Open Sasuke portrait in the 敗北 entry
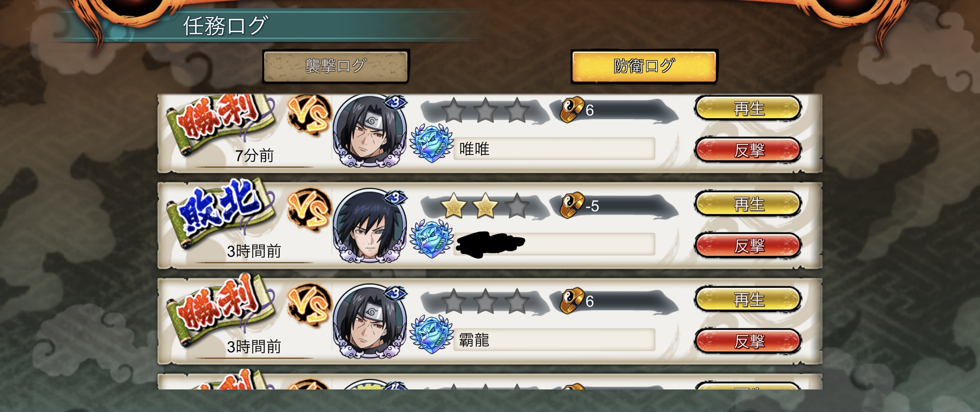980x412 pixels. (x=370, y=226)
